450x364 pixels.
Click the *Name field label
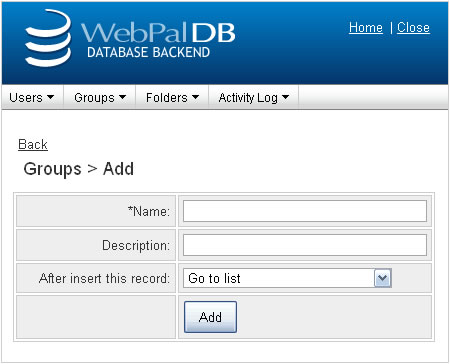[149, 211]
